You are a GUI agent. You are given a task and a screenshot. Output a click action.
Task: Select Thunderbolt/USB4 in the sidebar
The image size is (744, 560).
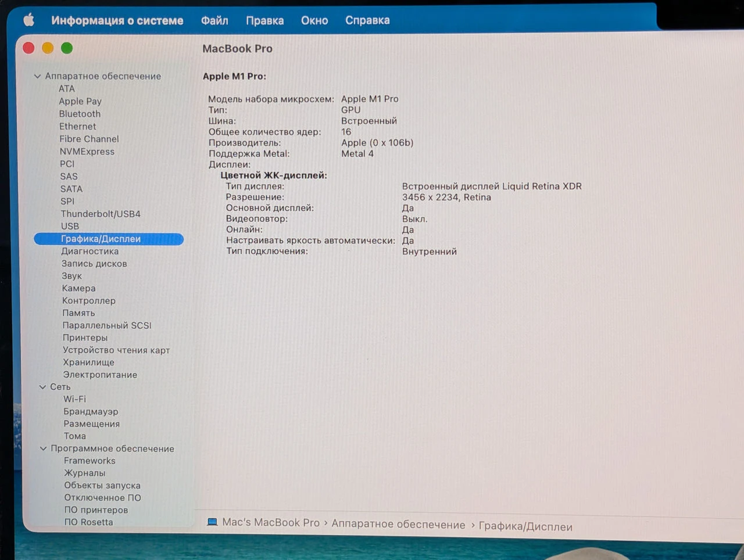101,214
